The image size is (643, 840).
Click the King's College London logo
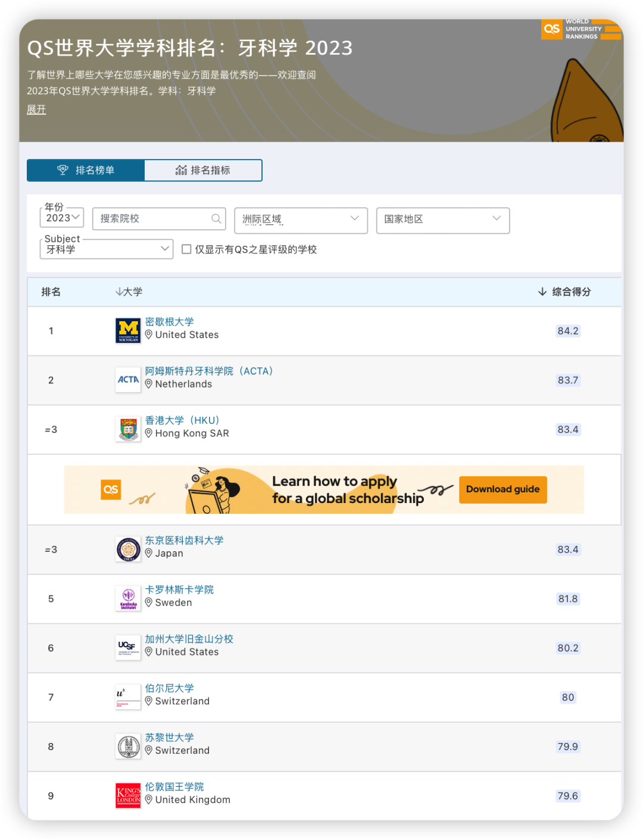127,795
